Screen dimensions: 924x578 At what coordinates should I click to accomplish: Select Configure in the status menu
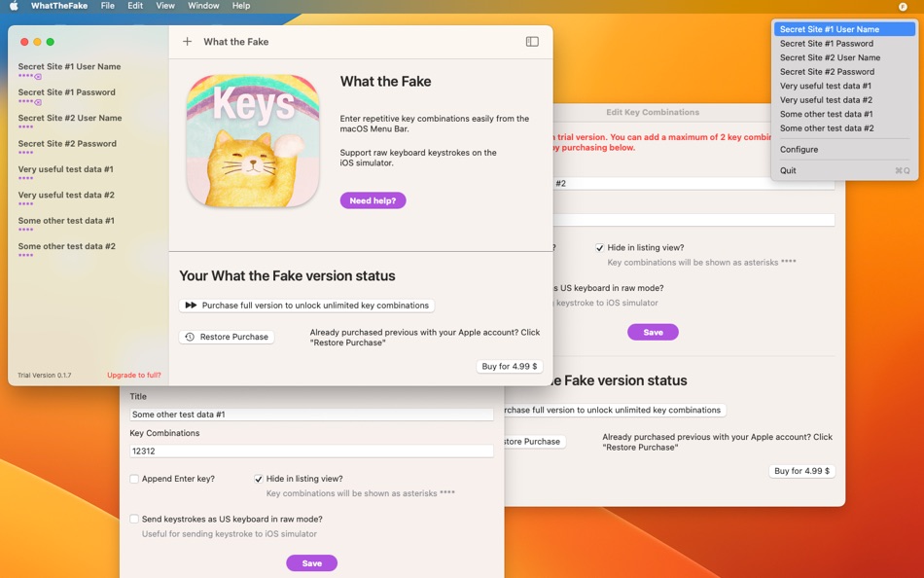pyautogui.click(x=844, y=149)
